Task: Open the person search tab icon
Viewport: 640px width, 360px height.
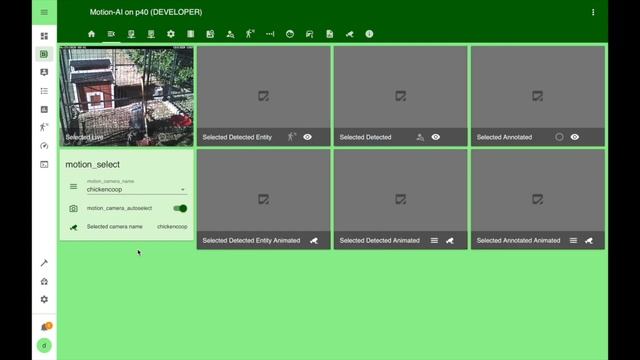Action: 230,34
